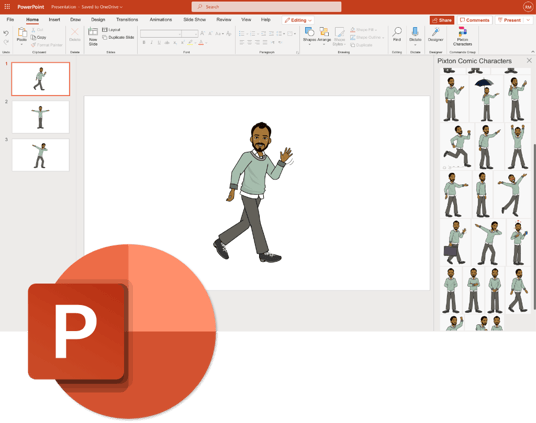Screen dimensions: 536x423
Task: Collapse the ribbon with the chevron
Action: tap(533, 52)
